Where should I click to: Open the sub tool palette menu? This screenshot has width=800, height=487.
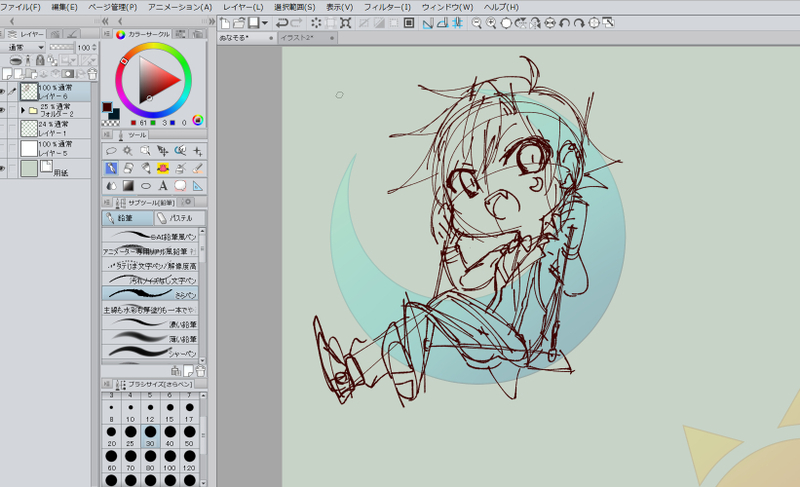pos(107,202)
